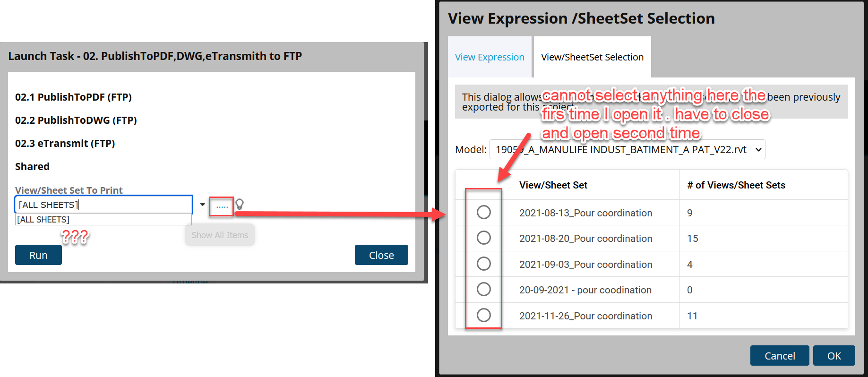The width and height of the screenshot is (868, 377).
Task: Click the Show All Items button
Action: (220, 235)
